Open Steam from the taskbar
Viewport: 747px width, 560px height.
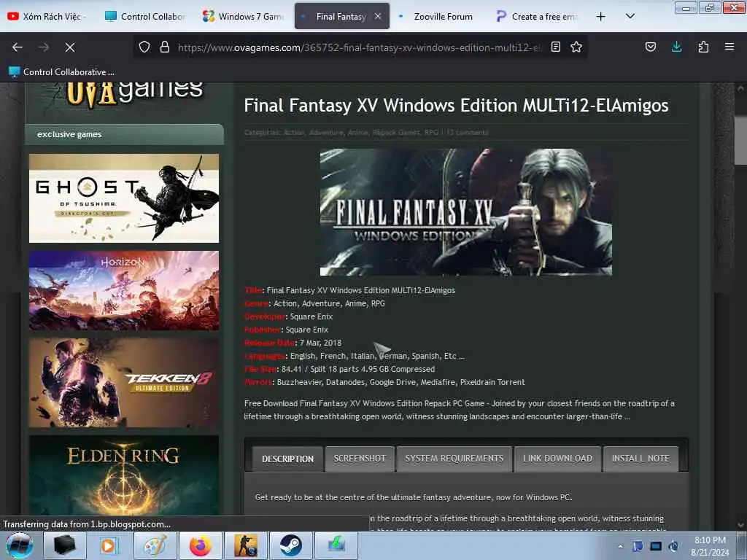(290, 545)
